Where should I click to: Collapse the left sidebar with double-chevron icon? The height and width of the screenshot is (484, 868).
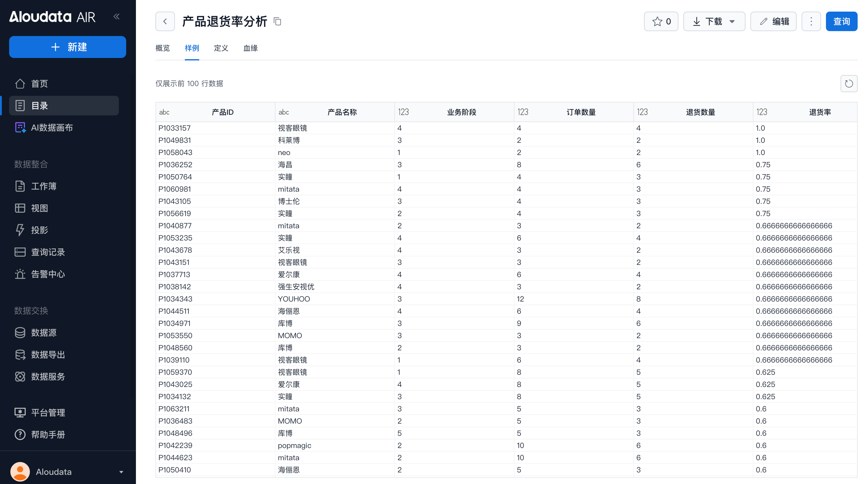(x=117, y=16)
